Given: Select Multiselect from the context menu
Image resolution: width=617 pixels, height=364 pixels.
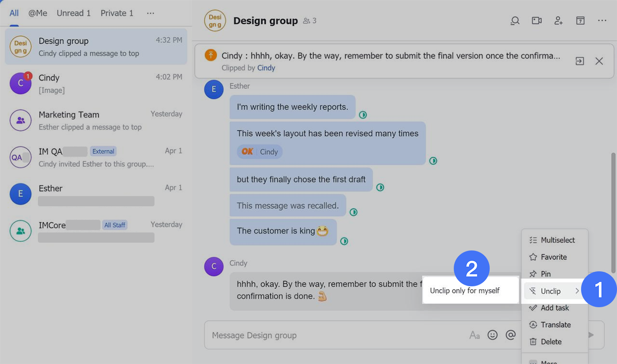Looking at the screenshot, I should point(557,240).
